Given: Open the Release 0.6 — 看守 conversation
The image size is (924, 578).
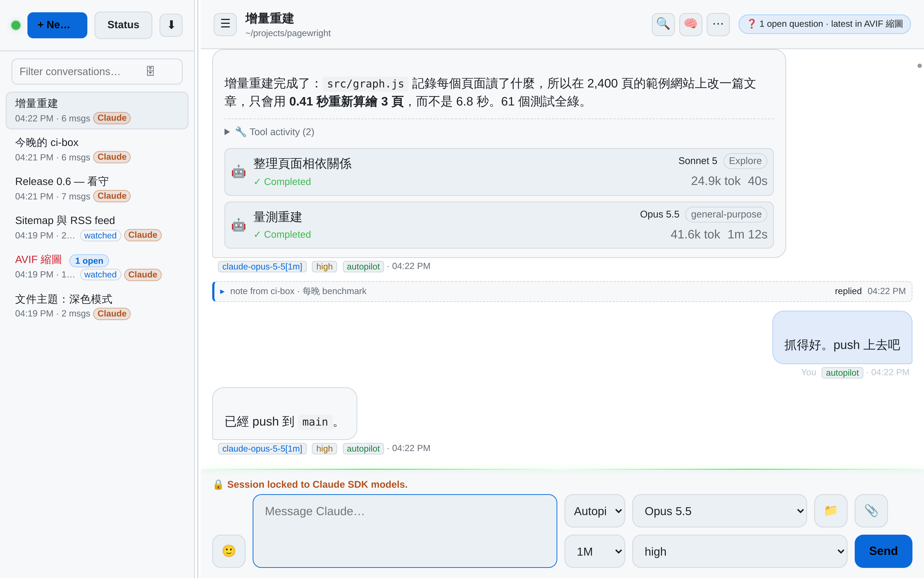Looking at the screenshot, I should [97, 189].
